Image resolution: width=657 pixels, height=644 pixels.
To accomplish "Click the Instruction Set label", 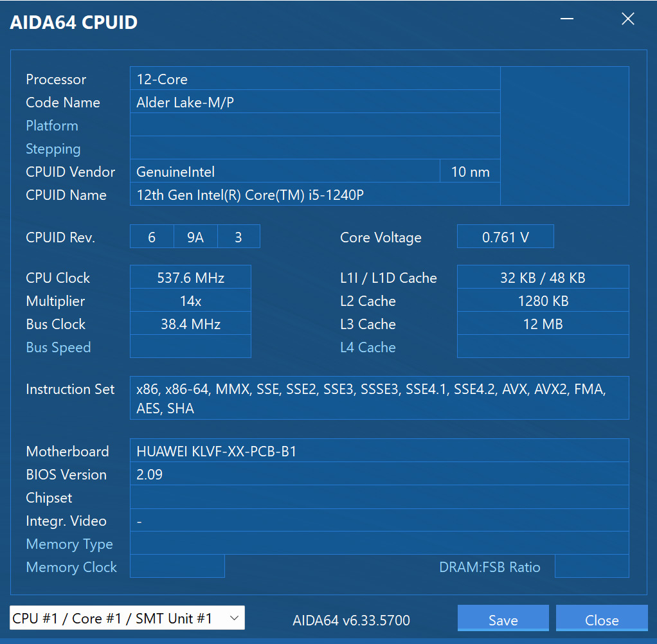I will coord(70,389).
